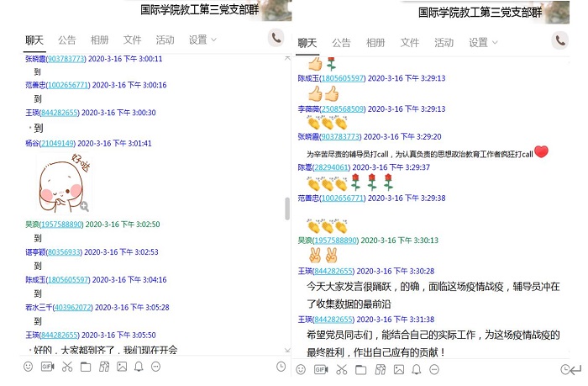Expand 设置 dropdown in left panel

click(202, 40)
